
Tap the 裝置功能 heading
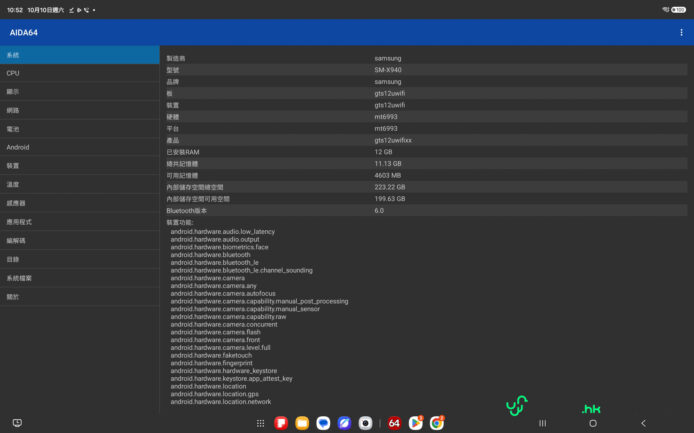pos(180,222)
